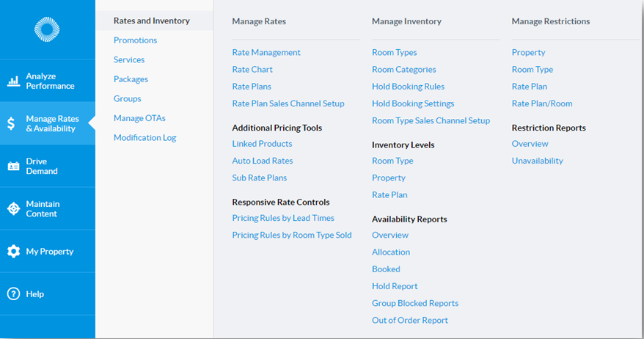This screenshot has height=339, width=644.
Task: Open the Rate Management link
Action: click(266, 53)
